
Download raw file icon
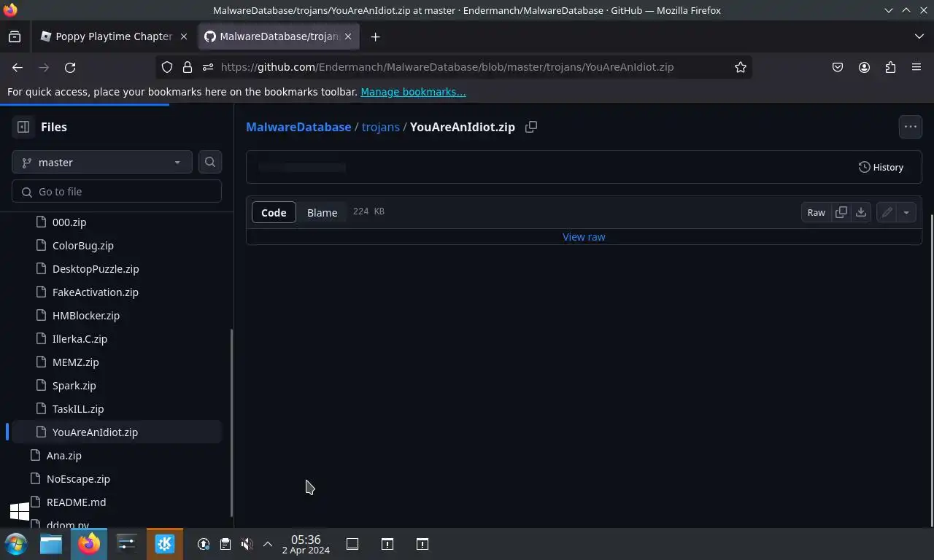pyautogui.click(x=861, y=212)
